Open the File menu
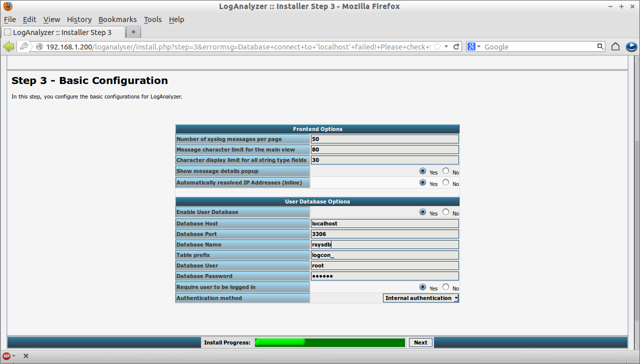The image size is (640, 364). 10,19
